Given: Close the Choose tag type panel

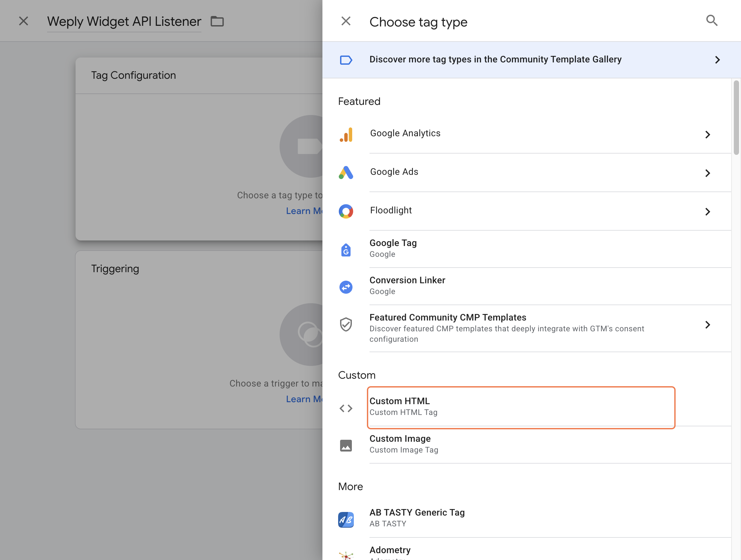Looking at the screenshot, I should (x=346, y=21).
